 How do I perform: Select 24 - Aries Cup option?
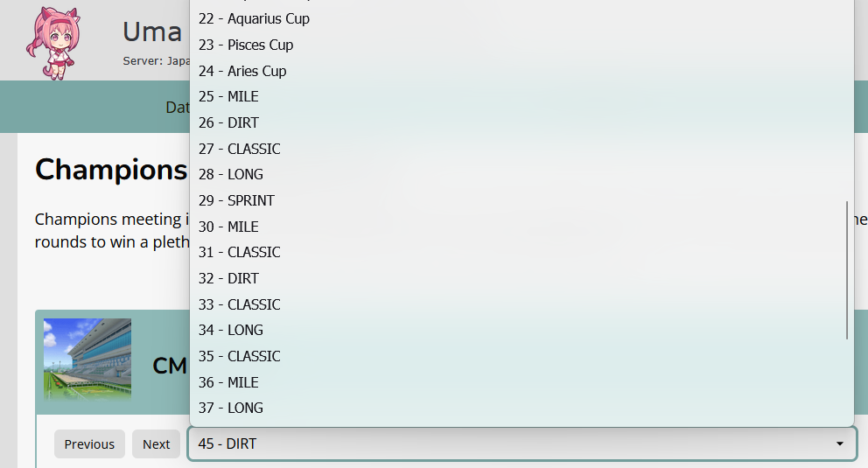coord(521,71)
